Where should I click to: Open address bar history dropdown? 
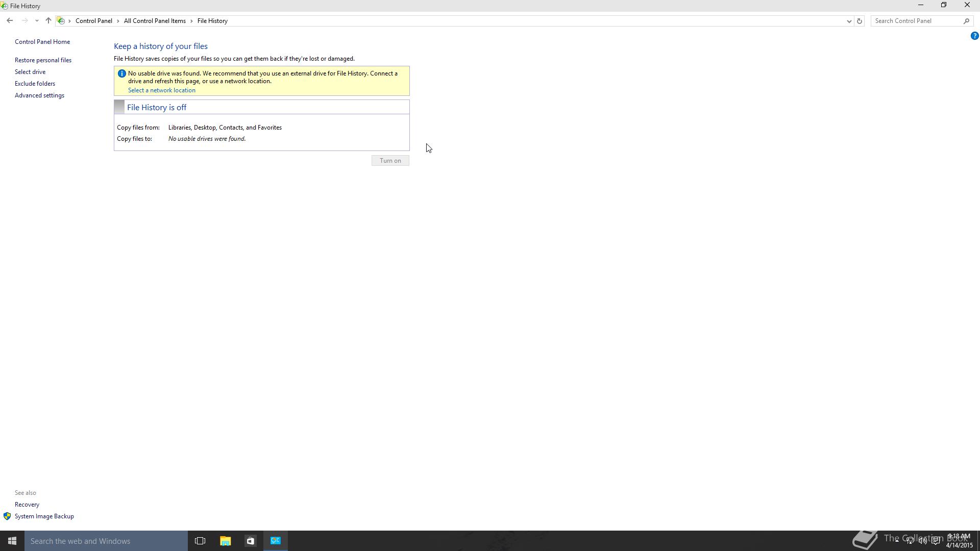pos(849,21)
